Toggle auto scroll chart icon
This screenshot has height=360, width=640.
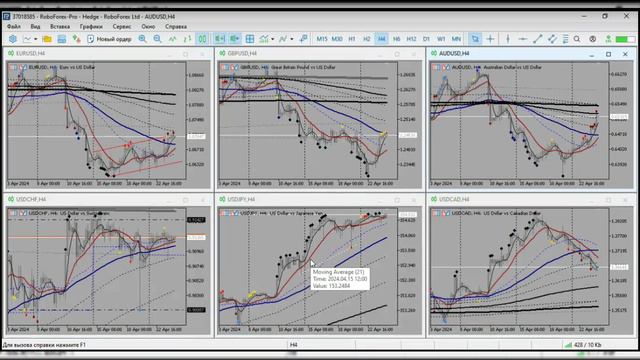[220, 39]
